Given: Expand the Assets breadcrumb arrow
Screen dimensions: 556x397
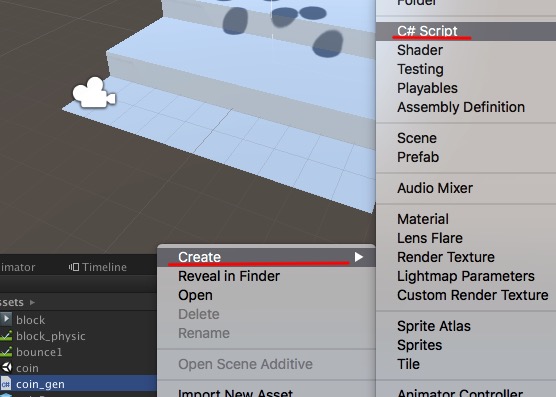Looking at the screenshot, I should point(32,302).
